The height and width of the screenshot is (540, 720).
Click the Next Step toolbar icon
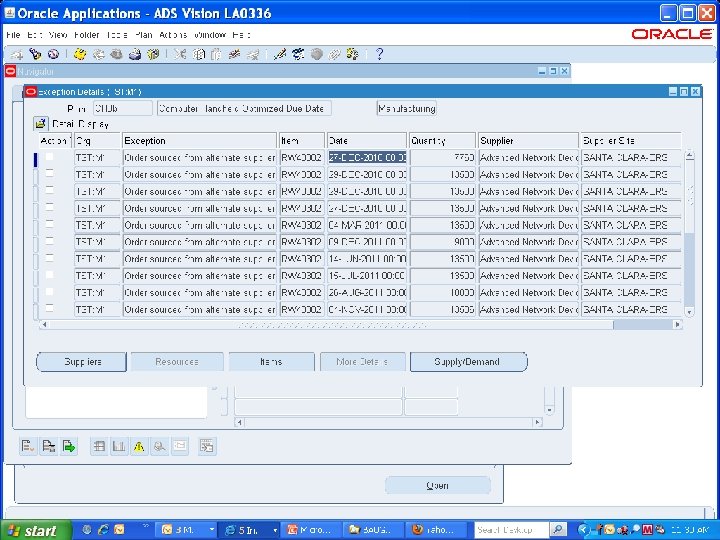click(98, 55)
